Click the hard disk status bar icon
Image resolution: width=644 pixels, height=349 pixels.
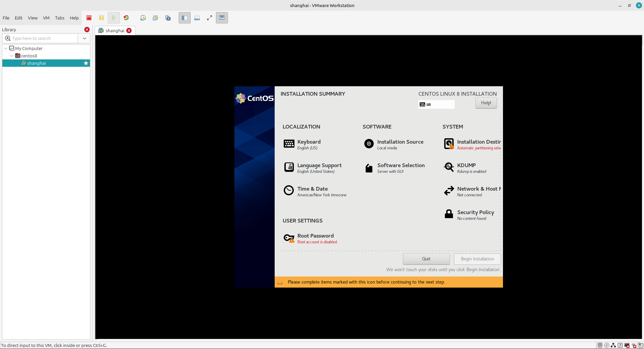[x=600, y=345]
